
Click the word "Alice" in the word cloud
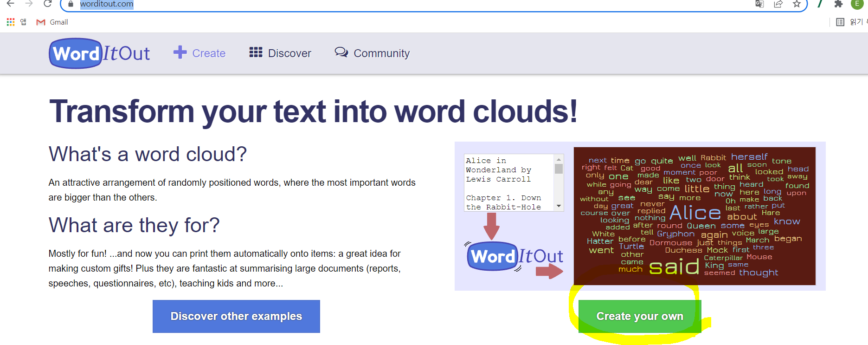coord(695,213)
